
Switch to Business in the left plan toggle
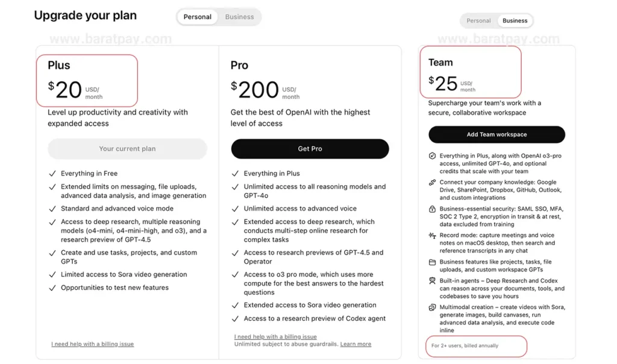pyautogui.click(x=239, y=17)
